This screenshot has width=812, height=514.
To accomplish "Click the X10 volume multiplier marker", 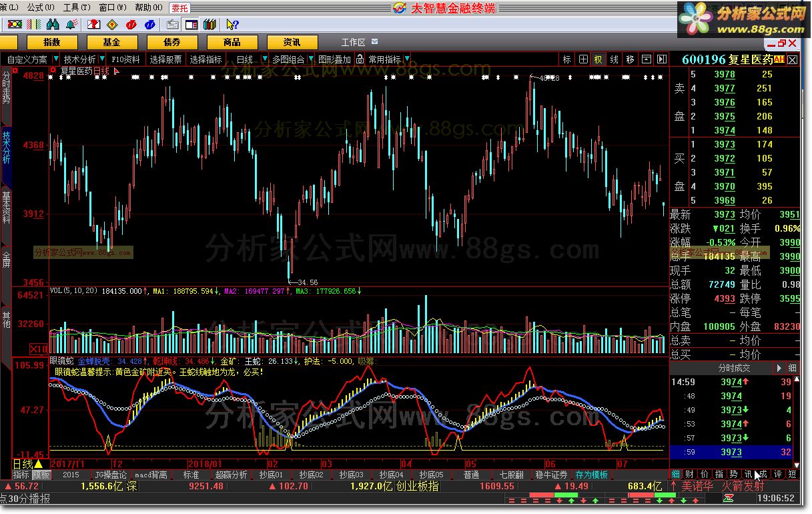I will tap(39, 349).
